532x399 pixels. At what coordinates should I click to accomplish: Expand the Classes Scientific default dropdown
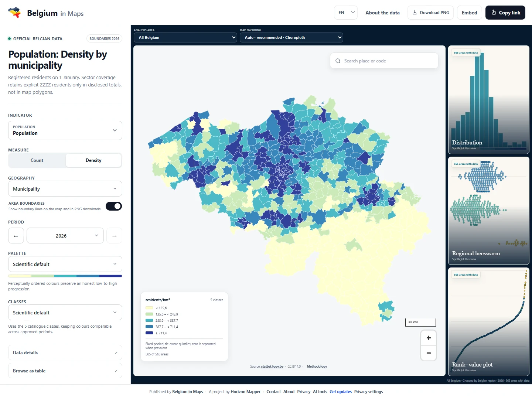65,313
